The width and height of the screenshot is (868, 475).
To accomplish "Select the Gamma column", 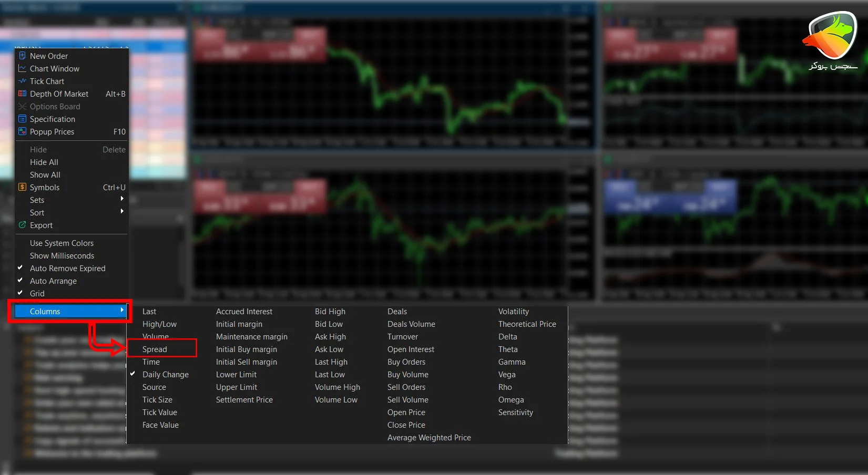I will (x=512, y=362).
